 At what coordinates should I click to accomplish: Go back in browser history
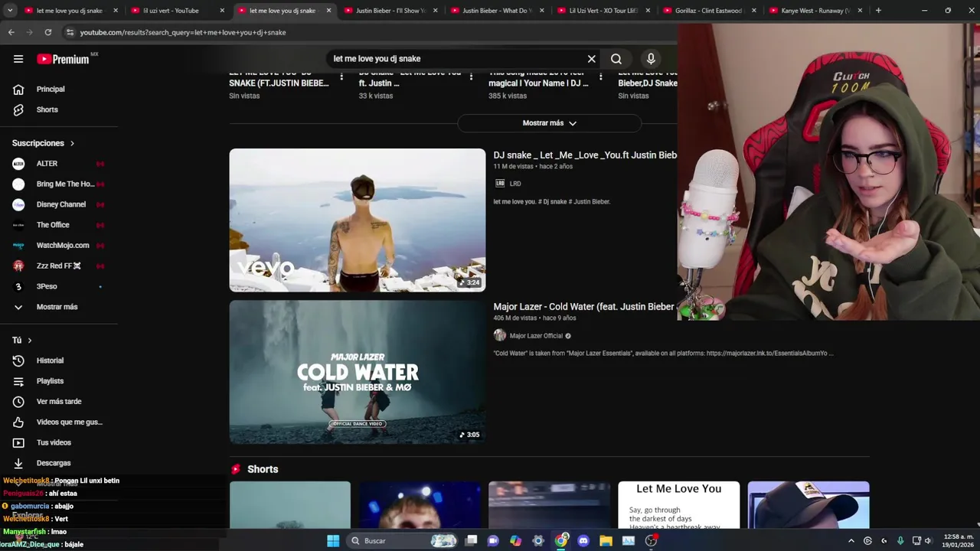pyautogui.click(x=11, y=32)
